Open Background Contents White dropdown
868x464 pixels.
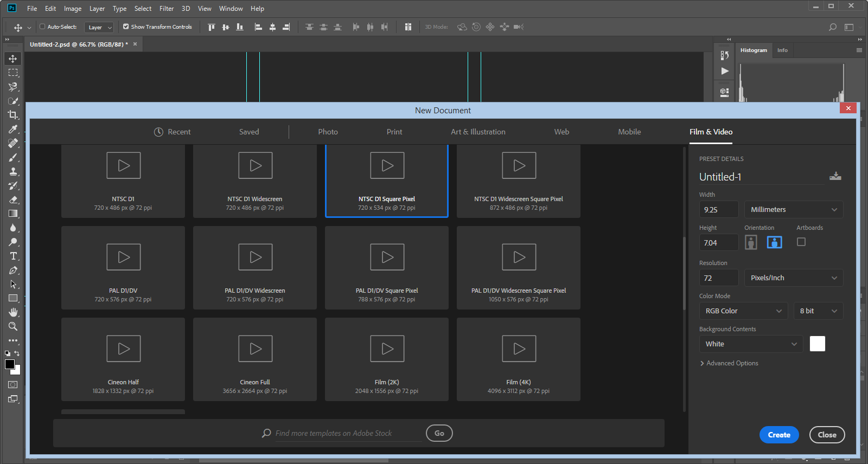(x=751, y=344)
